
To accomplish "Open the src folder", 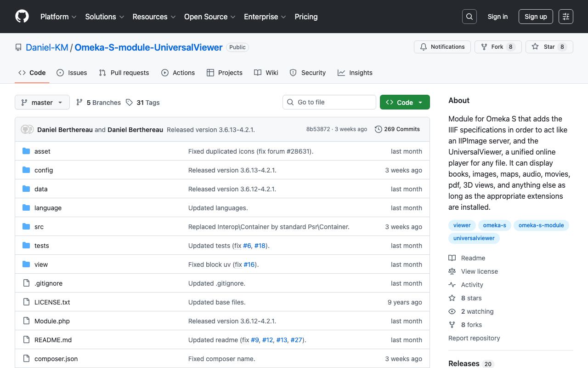I will [x=39, y=227].
